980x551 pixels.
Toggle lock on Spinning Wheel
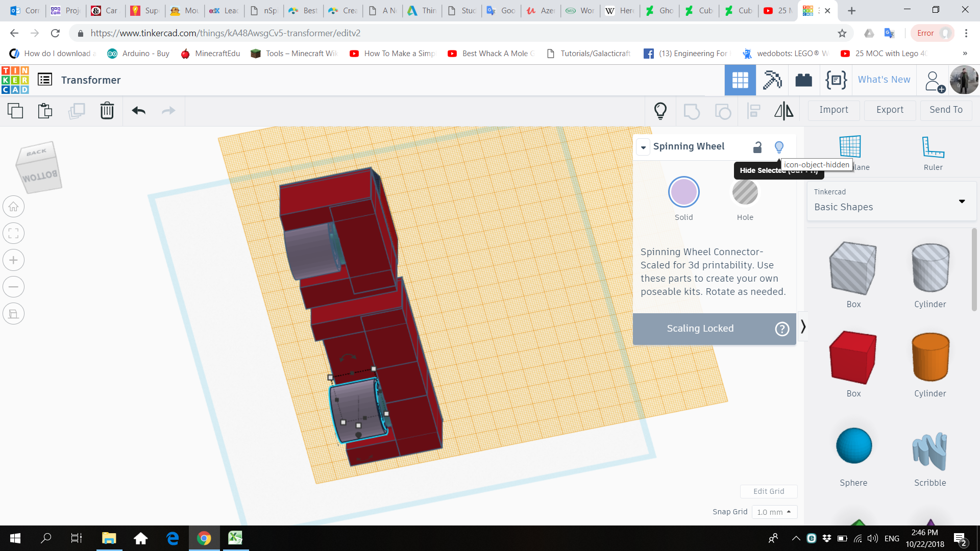[x=757, y=147]
